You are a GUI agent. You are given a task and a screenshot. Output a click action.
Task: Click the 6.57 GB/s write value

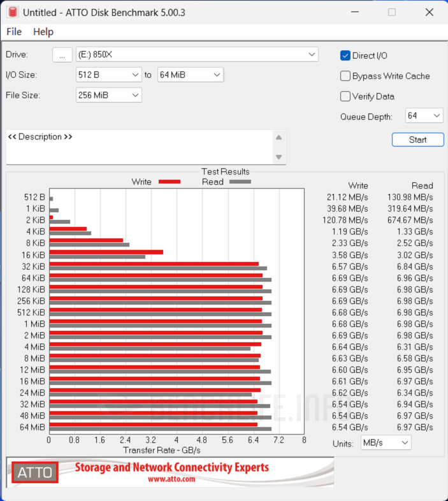tap(350, 266)
